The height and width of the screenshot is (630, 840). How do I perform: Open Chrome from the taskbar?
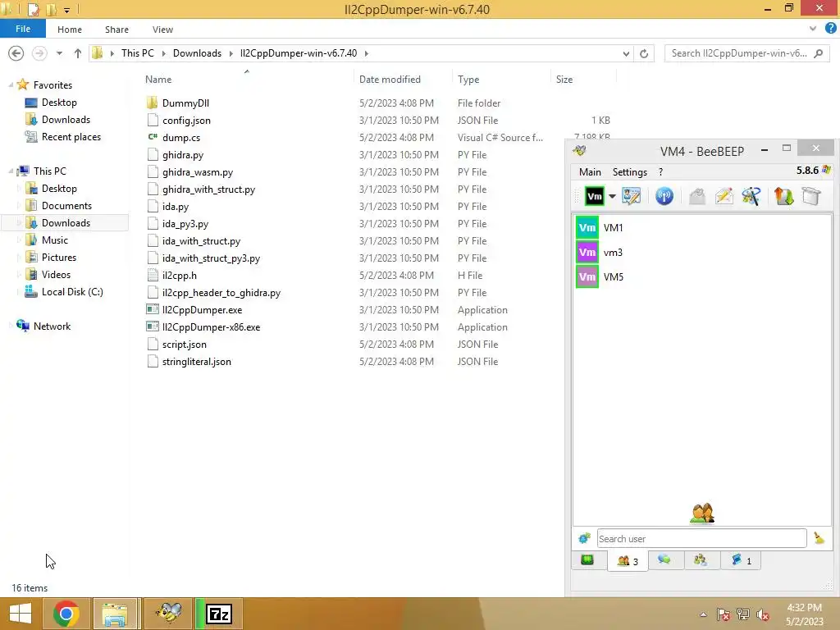pos(66,614)
